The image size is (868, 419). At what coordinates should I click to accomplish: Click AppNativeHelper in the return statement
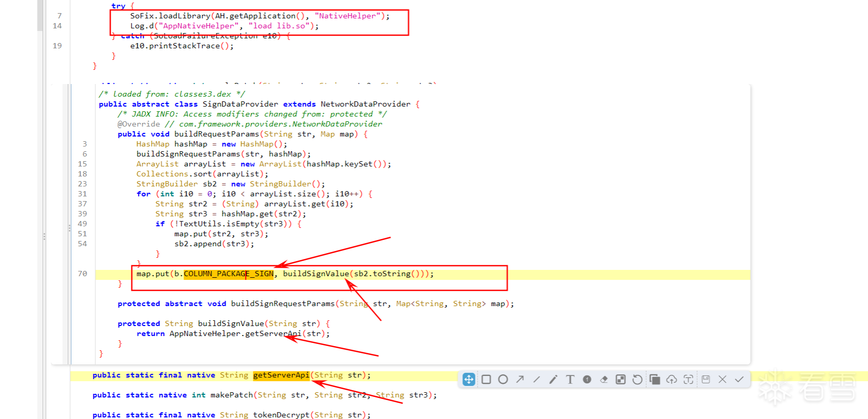[205, 333]
